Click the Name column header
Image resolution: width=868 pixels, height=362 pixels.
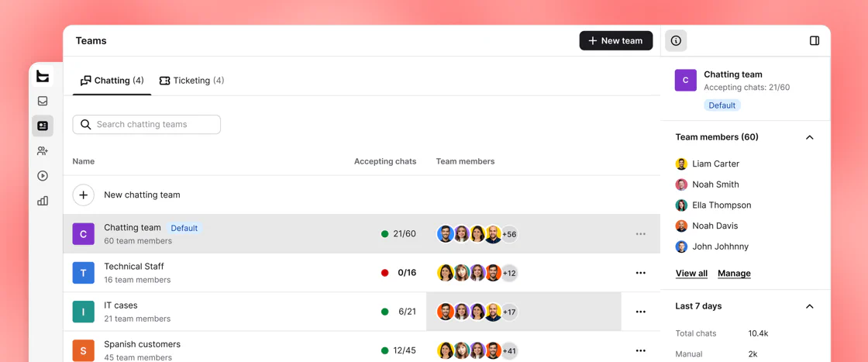click(84, 162)
